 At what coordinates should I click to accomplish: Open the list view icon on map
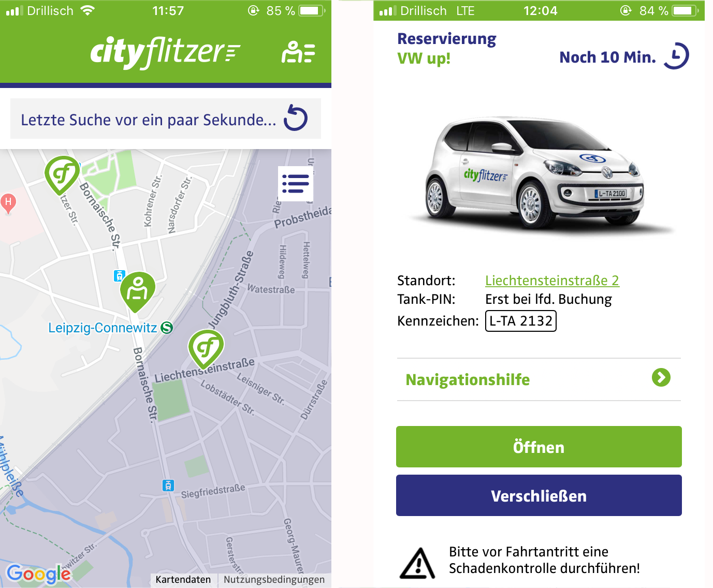pyautogui.click(x=296, y=183)
